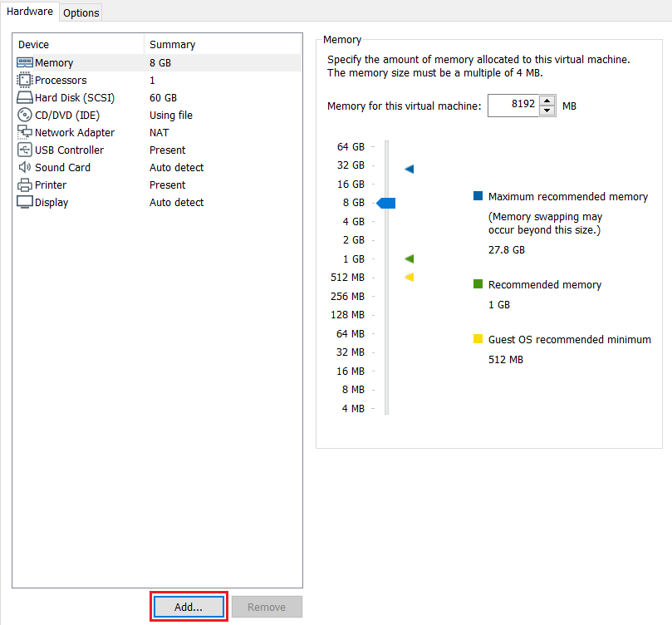Select the Sound Card device row
The image size is (672, 625).
(158, 167)
